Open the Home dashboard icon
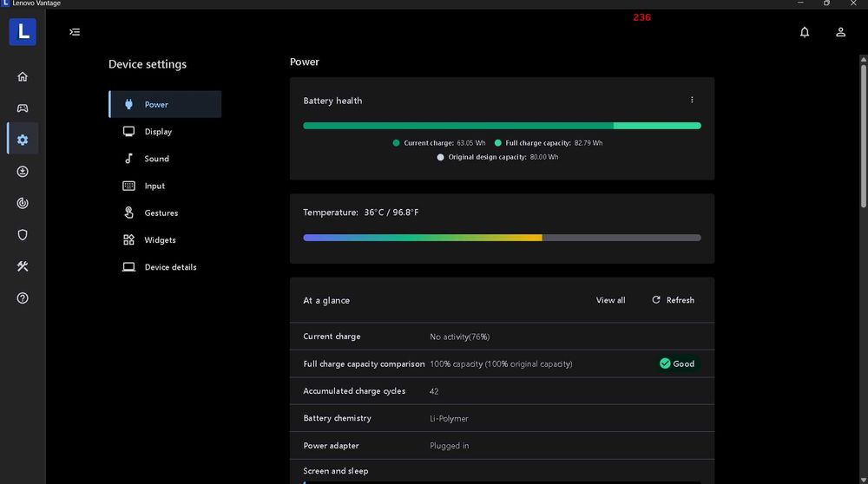 [23, 76]
